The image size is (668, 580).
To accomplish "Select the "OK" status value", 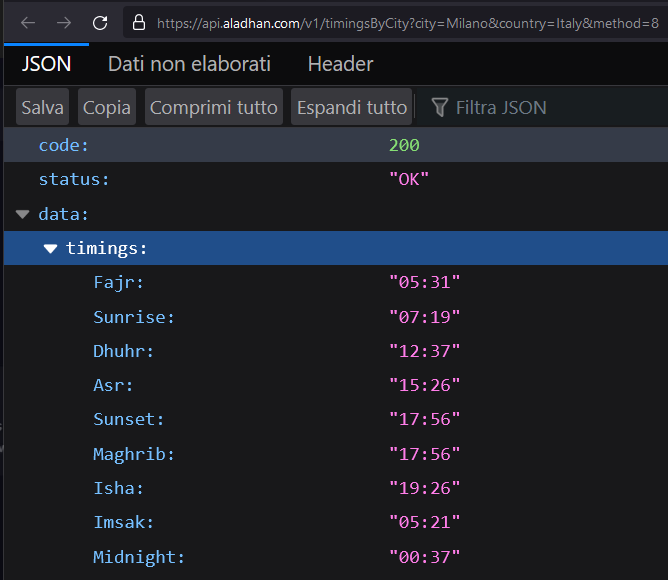I will point(409,179).
